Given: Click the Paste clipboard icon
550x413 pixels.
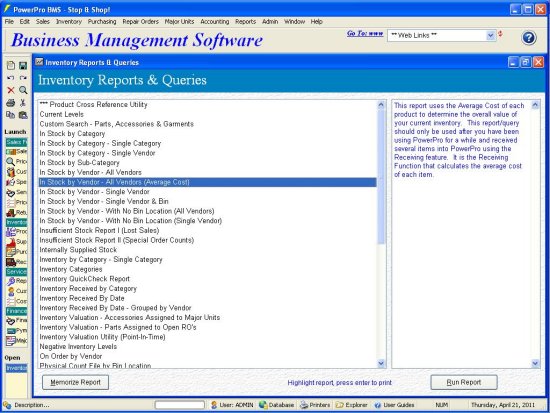Looking at the screenshot, I should 23,115.
